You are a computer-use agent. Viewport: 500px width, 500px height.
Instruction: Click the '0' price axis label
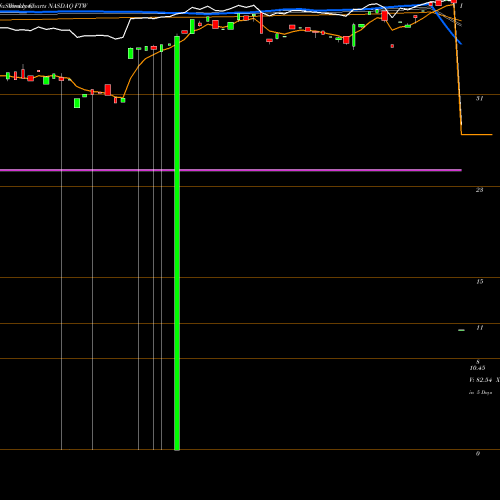[478, 453]
